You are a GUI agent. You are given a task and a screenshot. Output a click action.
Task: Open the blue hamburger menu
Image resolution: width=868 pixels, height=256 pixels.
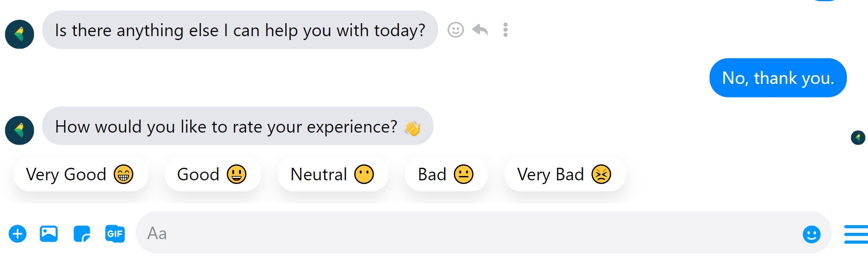[856, 234]
